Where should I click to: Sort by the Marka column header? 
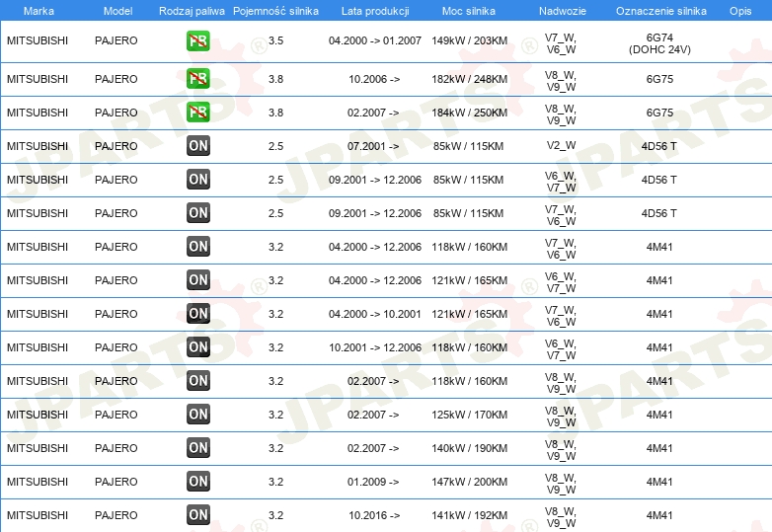tap(38, 11)
